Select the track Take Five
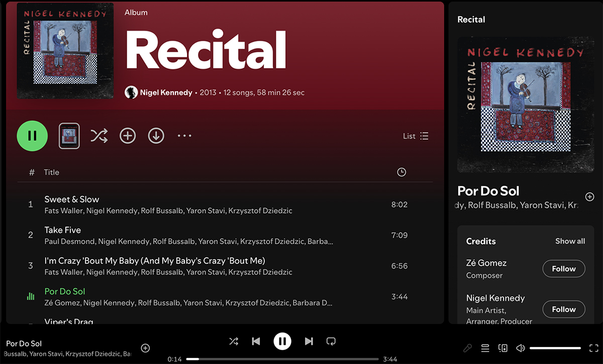Viewport: 603px width, 364px height. [x=62, y=229]
